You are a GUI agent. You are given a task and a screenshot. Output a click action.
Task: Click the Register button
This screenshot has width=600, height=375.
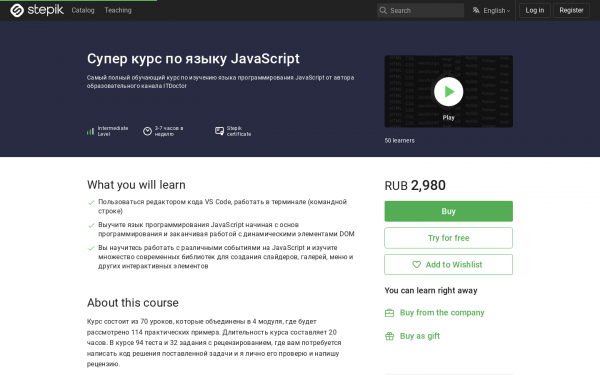tap(571, 10)
